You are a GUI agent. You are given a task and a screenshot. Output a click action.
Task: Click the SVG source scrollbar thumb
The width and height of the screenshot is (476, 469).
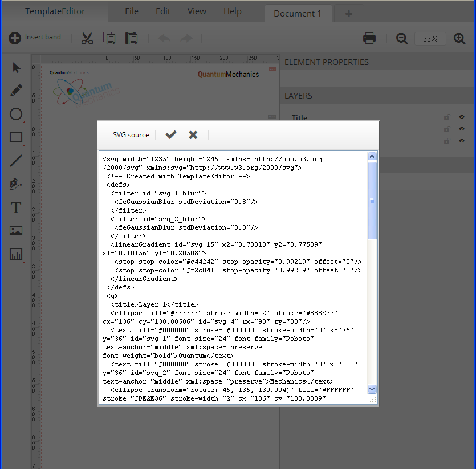[x=372, y=201]
